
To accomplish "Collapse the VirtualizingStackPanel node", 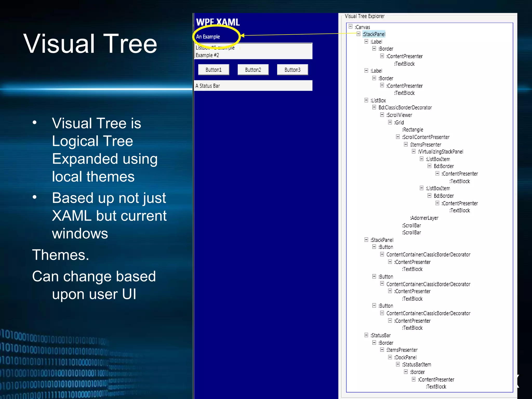I will 414,151.
